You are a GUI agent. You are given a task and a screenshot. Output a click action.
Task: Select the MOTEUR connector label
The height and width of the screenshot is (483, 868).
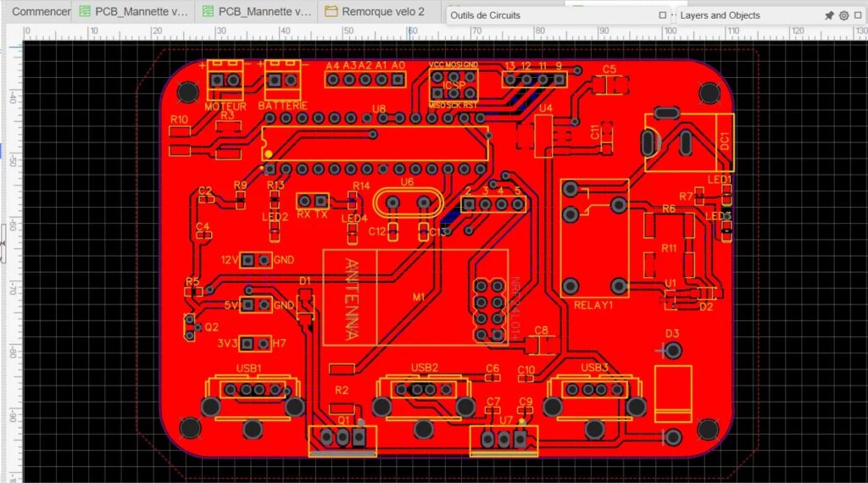225,106
